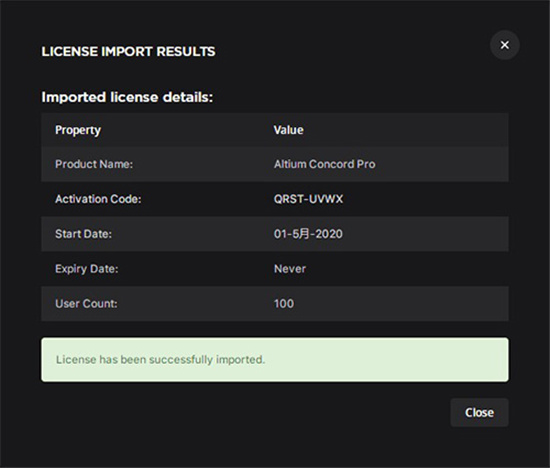Click the word RESULTS in dialog title
The height and width of the screenshot is (468, 550).
coord(186,52)
